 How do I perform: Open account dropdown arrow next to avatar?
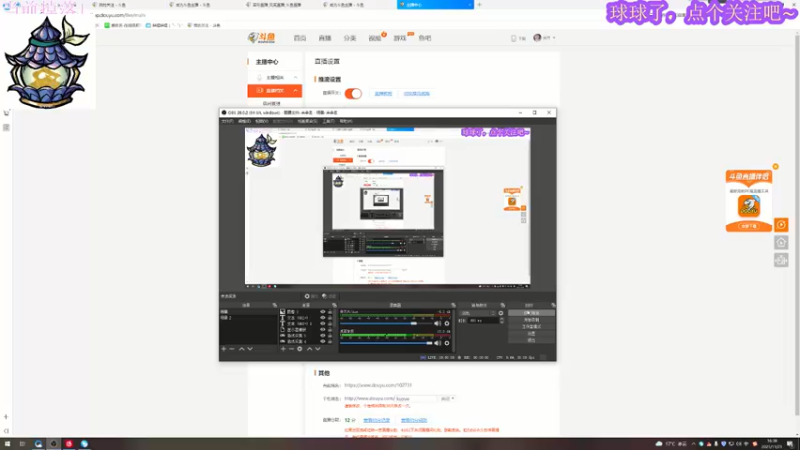click(x=554, y=38)
